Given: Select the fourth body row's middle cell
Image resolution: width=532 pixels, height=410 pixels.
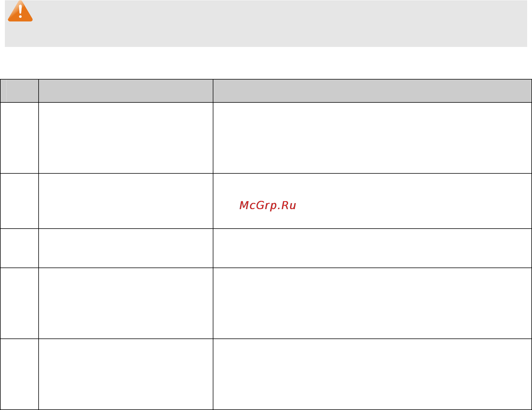Looking at the screenshot, I should [126, 303].
